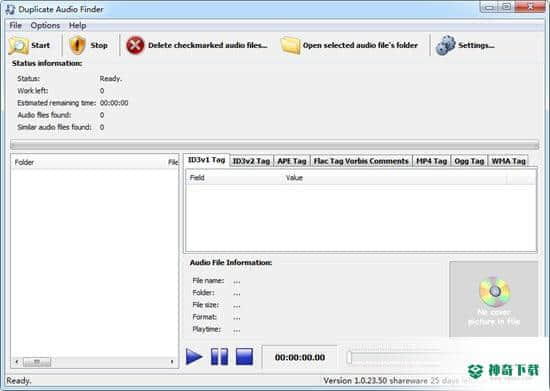Click the File name label
Viewport: 550px width, 391px height.
click(208, 281)
